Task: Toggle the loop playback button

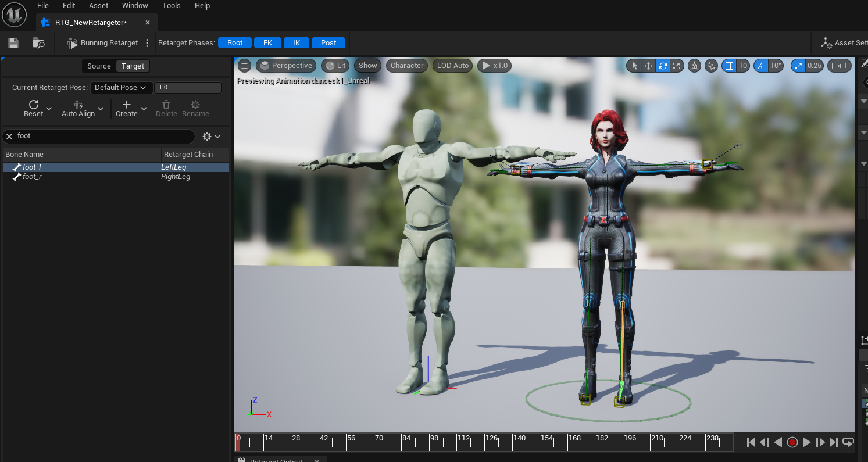Action: [848, 442]
